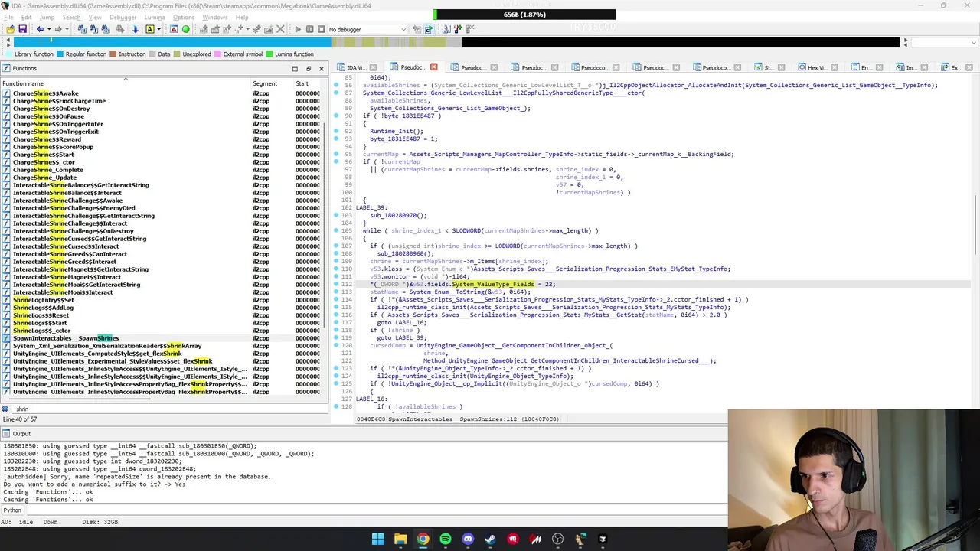Click the green circle toolbar icon

click(185, 29)
